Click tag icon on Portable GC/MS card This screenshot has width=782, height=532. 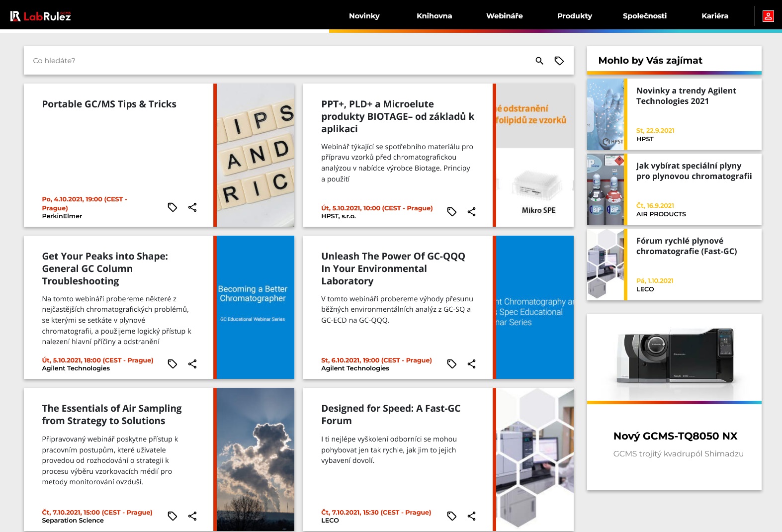click(173, 207)
